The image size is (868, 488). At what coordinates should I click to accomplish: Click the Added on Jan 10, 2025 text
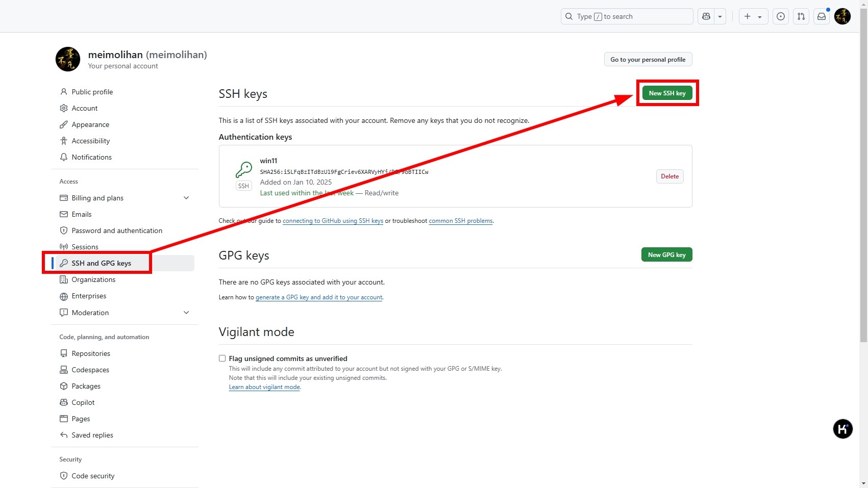[x=296, y=182]
